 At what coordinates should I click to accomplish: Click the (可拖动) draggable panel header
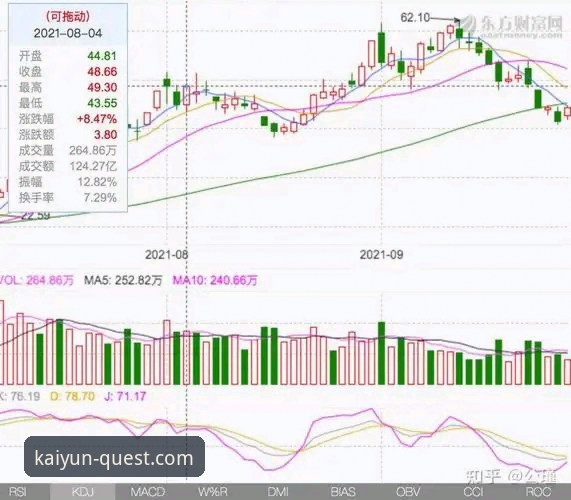[68, 16]
